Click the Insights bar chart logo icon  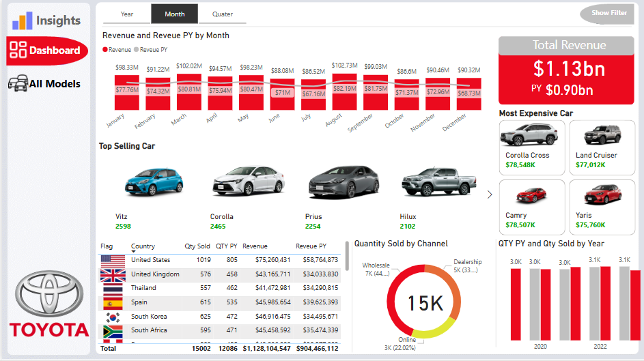22,20
